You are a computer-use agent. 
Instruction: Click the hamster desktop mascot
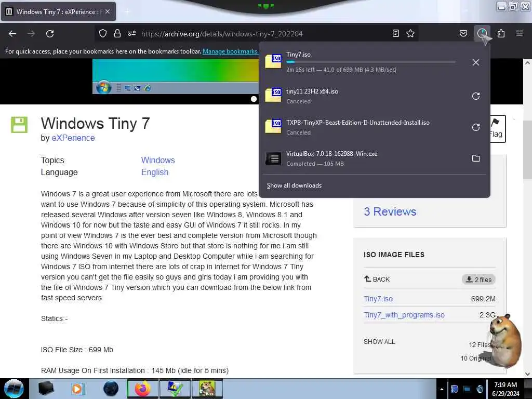(x=505, y=341)
